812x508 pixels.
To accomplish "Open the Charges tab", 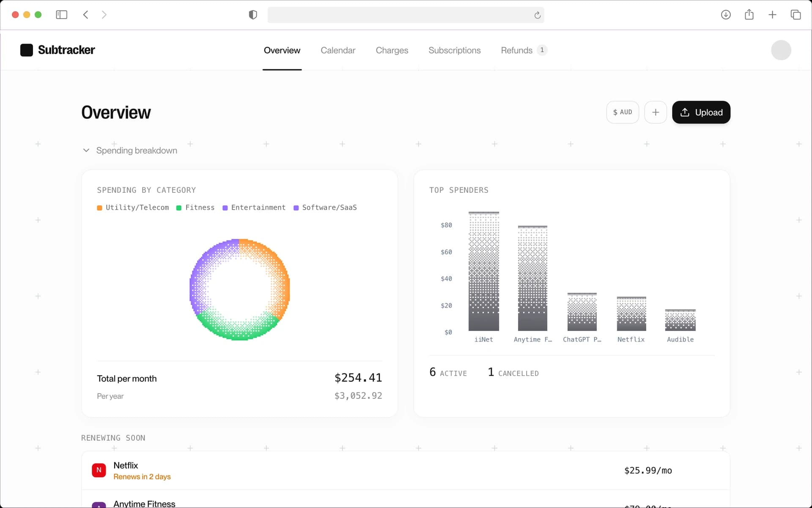I will coord(392,50).
